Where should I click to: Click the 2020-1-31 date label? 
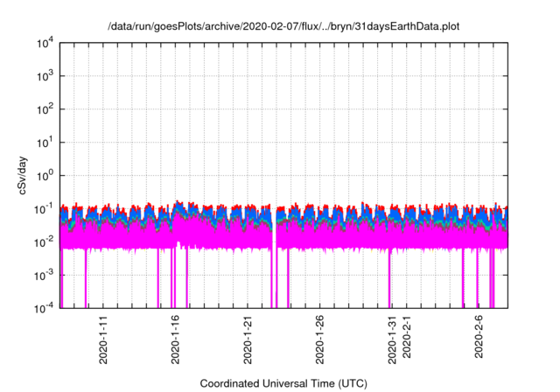click(392, 339)
